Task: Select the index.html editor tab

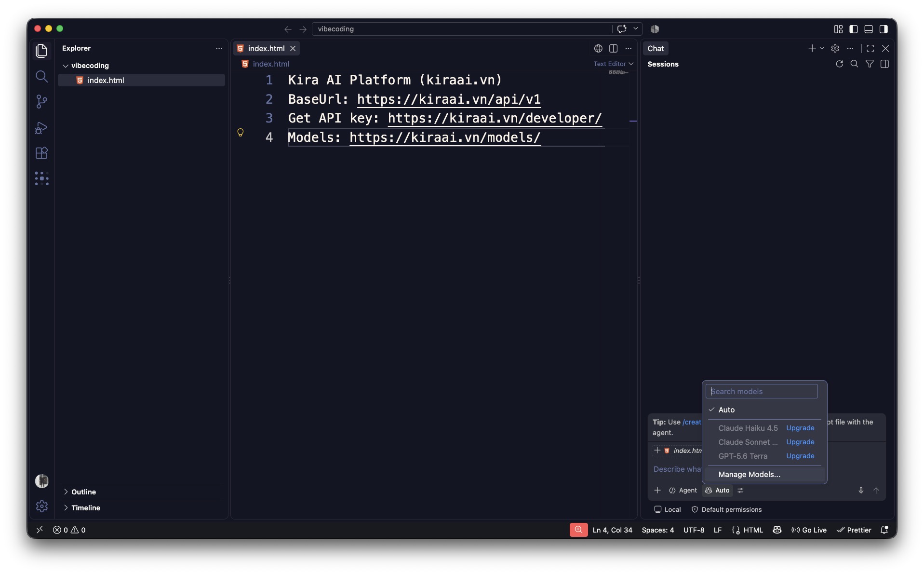Action: point(266,48)
